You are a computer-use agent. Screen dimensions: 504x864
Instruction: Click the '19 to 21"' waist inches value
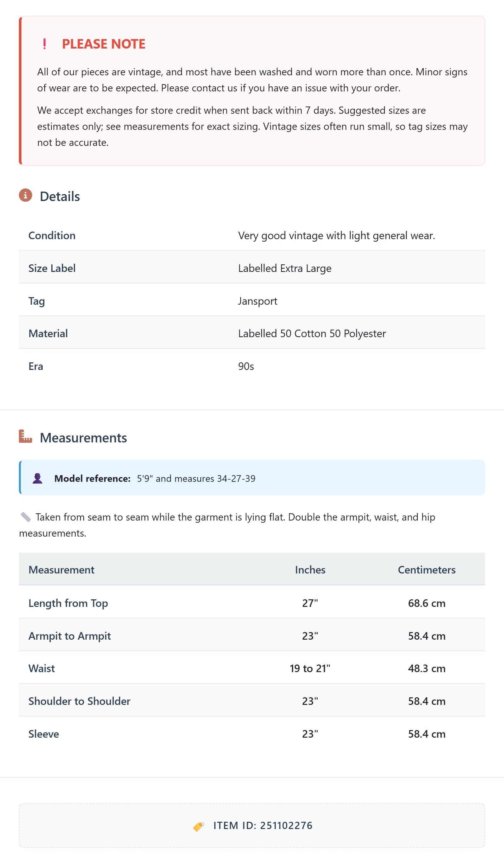pos(310,668)
